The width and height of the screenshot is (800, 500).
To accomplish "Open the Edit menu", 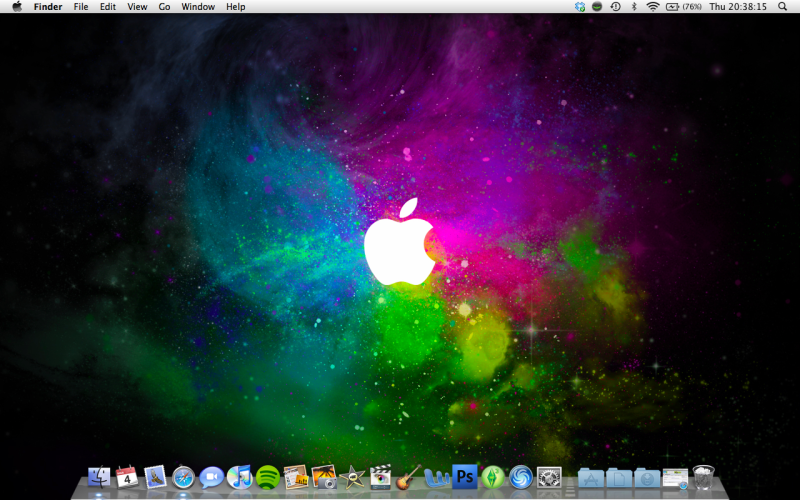I will coord(108,7).
